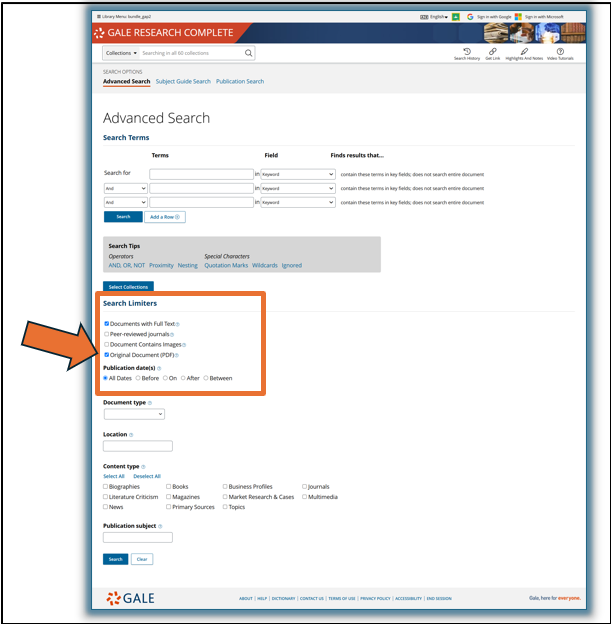The image size is (611, 624).
Task: Click bottom Search button beside Clear
Action: coord(115,559)
